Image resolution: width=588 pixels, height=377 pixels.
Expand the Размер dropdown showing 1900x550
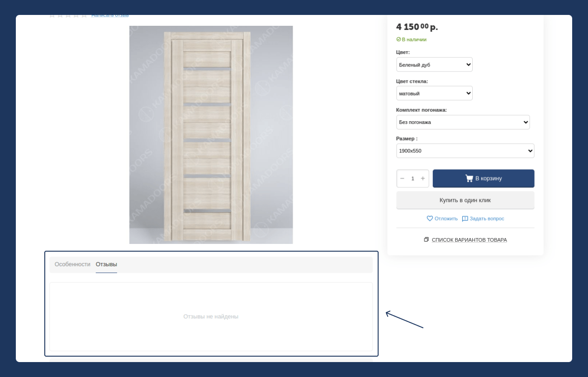(x=465, y=151)
